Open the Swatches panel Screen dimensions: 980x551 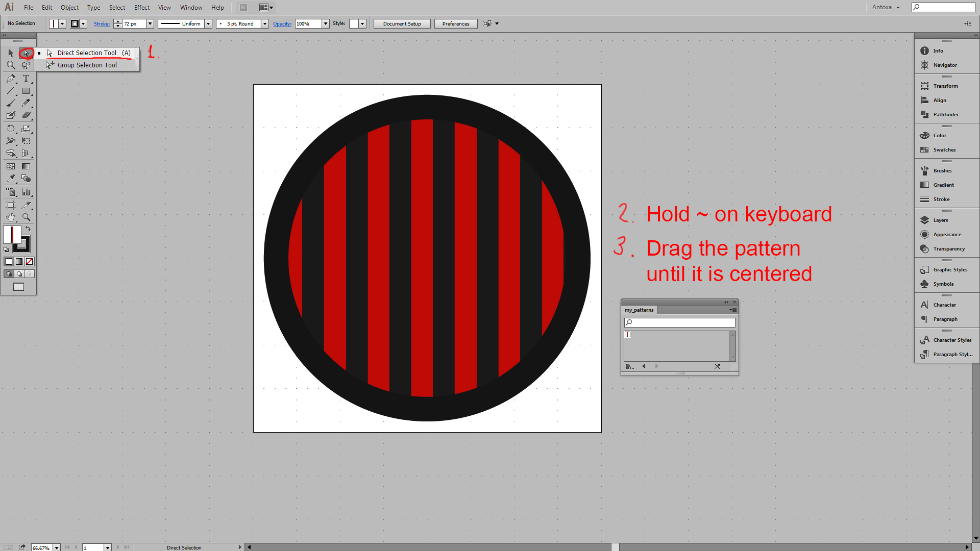(x=944, y=150)
